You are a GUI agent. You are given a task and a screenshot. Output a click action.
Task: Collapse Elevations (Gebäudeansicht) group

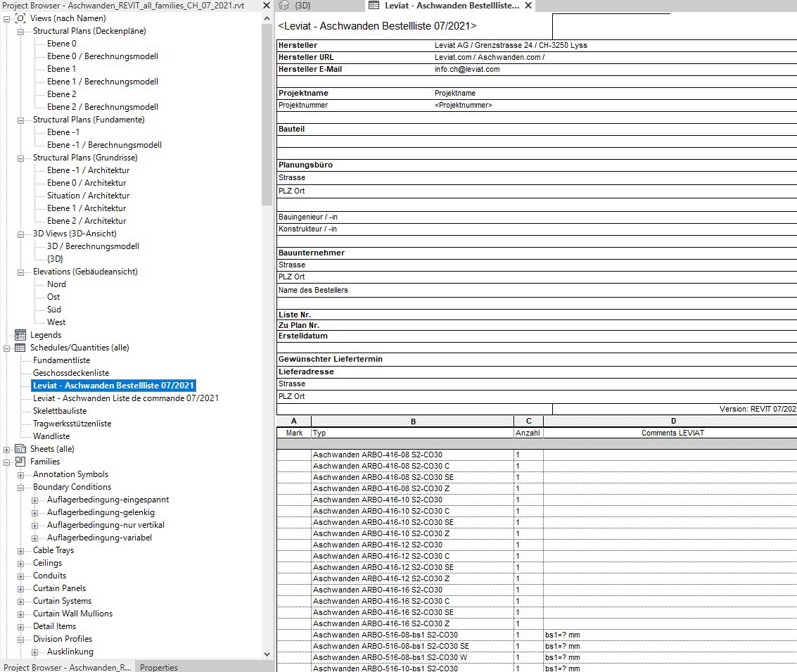pos(21,272)
